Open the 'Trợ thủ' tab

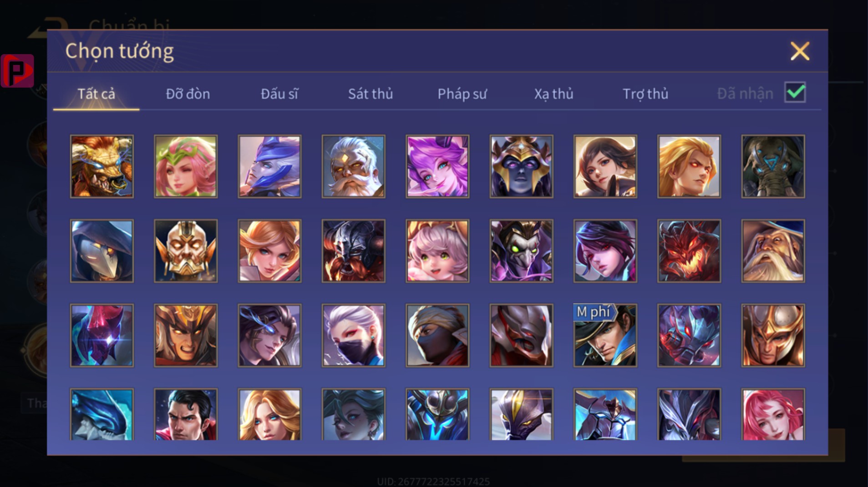coord(645,94)
